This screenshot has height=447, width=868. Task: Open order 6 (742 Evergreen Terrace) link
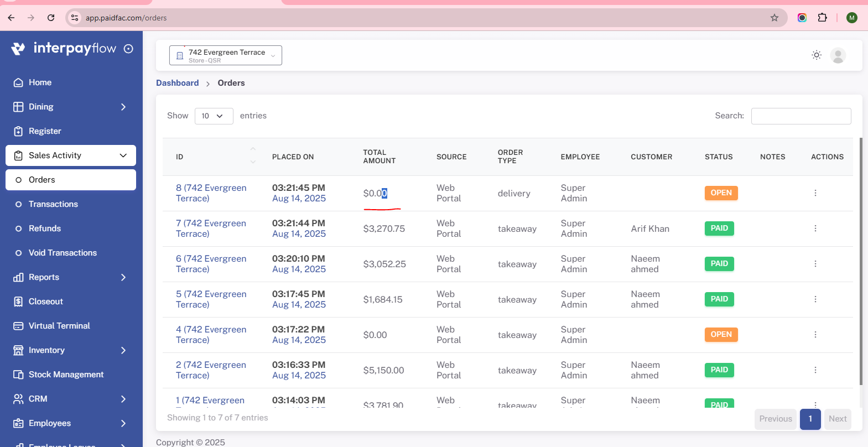[211, 264]
